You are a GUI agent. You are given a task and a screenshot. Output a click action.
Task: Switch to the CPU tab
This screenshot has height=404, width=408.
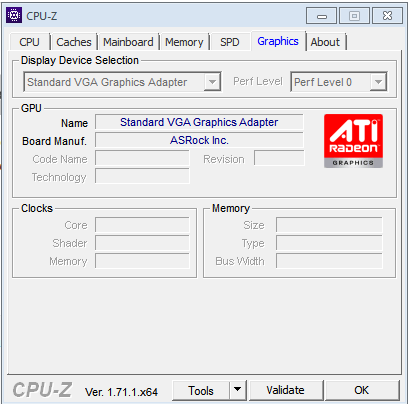[29, 42]
